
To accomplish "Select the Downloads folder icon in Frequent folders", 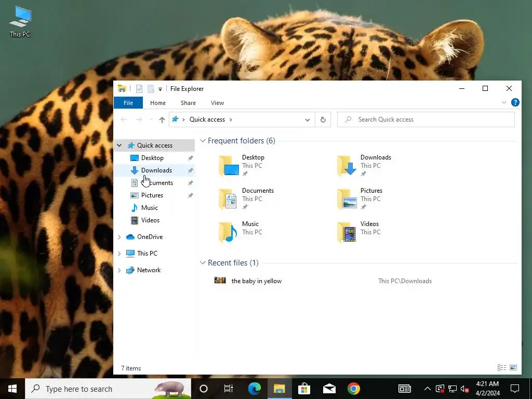I will (347, 166).
